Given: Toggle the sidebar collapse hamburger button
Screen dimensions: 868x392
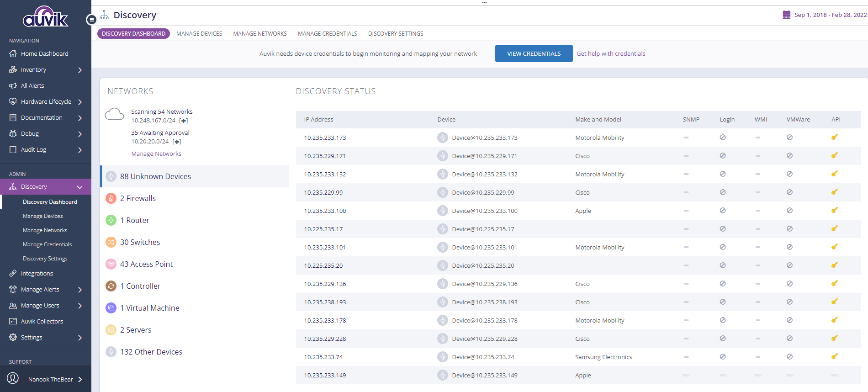Looking at the screenshot, I should coord(91,20).
